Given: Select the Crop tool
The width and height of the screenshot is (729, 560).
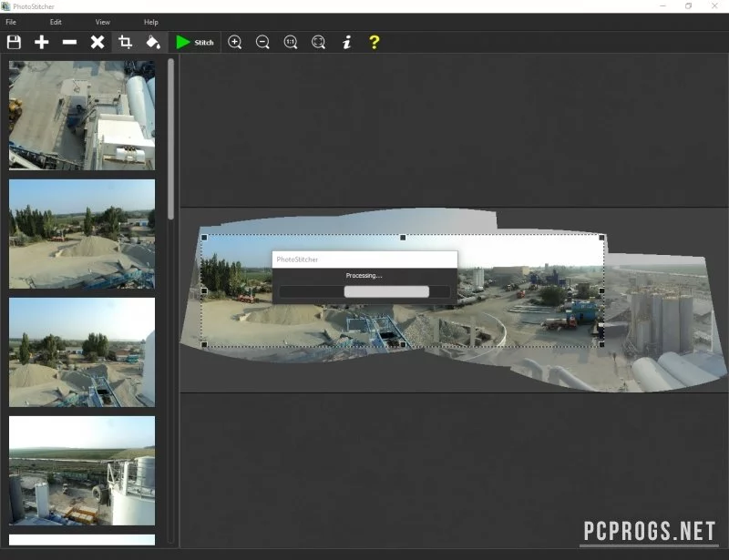Looking at the screenshot, I should 125,42.
